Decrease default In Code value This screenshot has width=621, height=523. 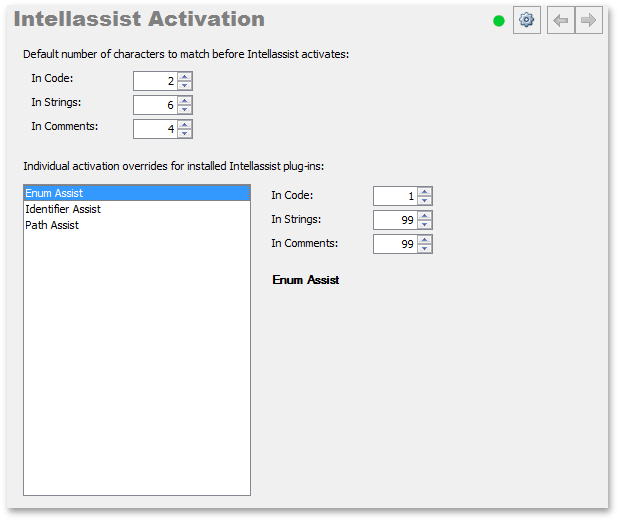click(185, 85)
